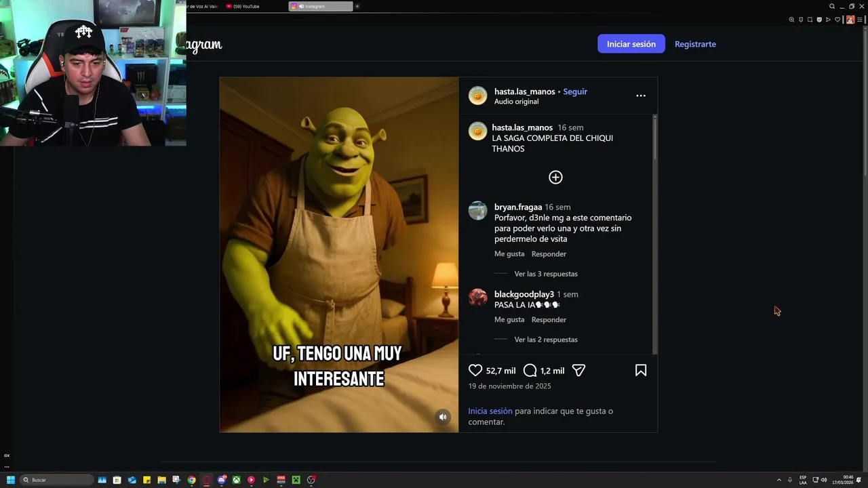Screen dimensions: 868x488
Task: Open Microsoft Store from the taskbar
Action: pyautogui.click(x=117, y=480)
